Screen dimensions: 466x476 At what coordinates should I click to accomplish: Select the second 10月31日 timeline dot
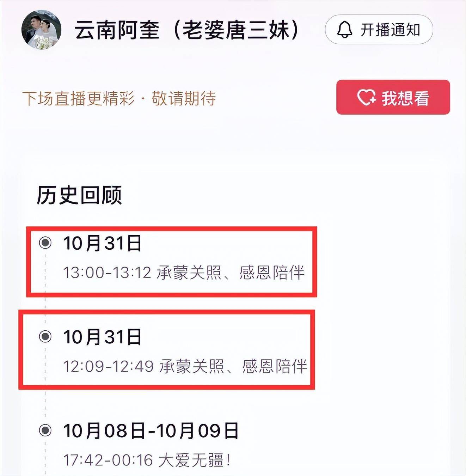45,336
